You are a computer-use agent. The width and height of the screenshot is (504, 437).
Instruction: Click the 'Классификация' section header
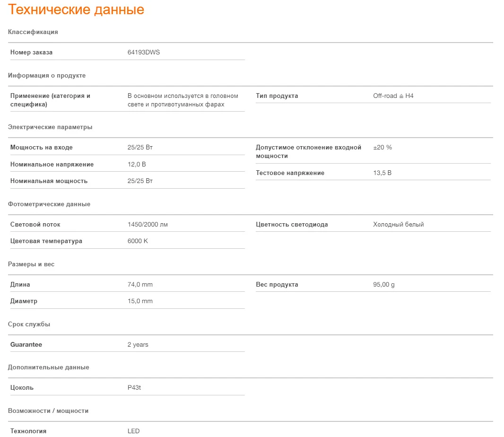click(x=33, y=32)
